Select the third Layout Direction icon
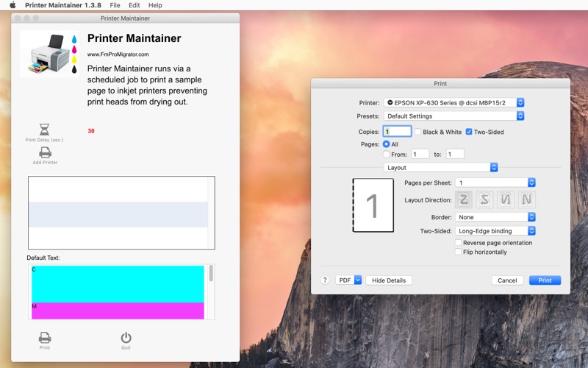The width and height of the screenshot is (588, 368). click(x=506, y=199)
